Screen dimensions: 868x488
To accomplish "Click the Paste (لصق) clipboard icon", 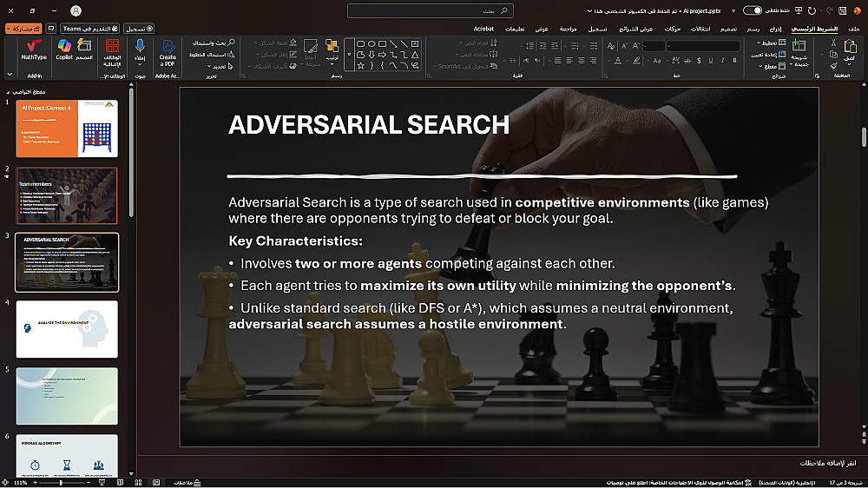I will [851, 49].
